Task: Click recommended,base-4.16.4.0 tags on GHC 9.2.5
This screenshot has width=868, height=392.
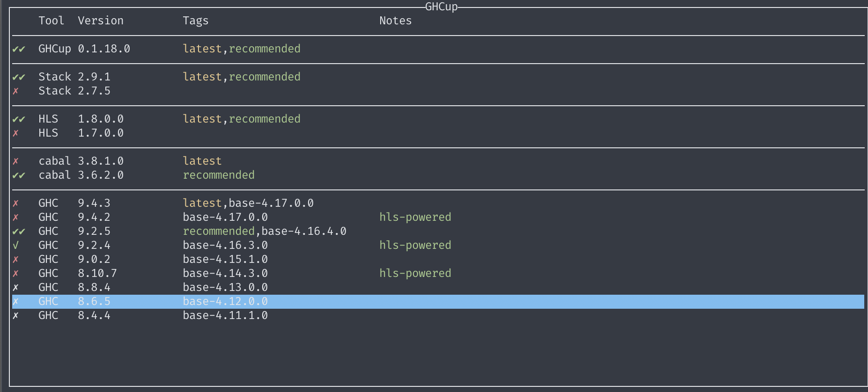Action: (265, 231)
